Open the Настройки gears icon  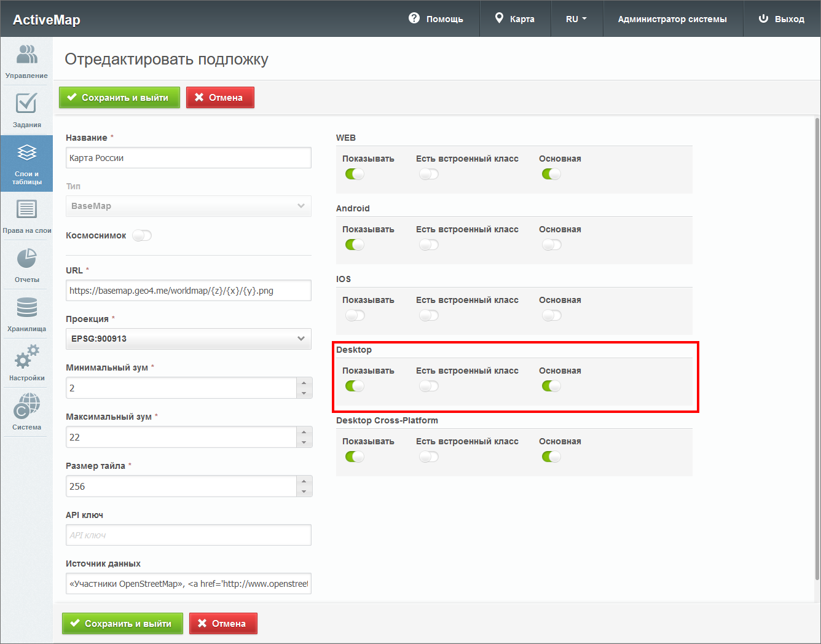point(26,357)
